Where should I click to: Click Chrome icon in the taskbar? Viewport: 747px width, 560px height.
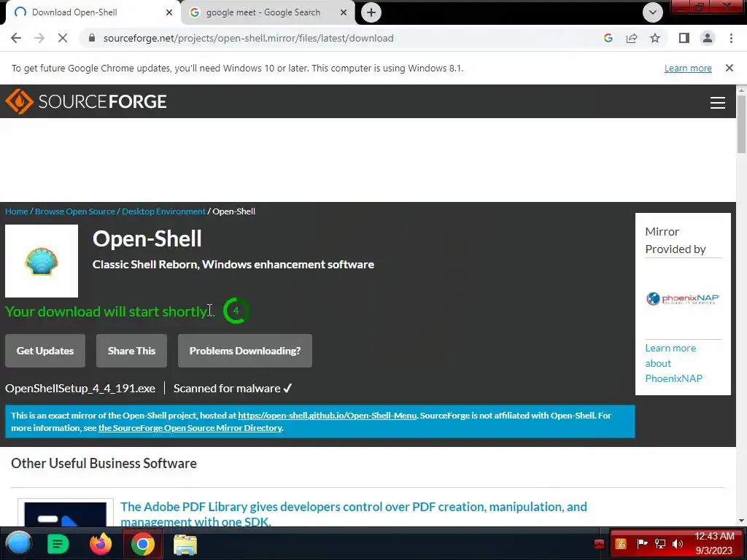(x=143, y=544)
